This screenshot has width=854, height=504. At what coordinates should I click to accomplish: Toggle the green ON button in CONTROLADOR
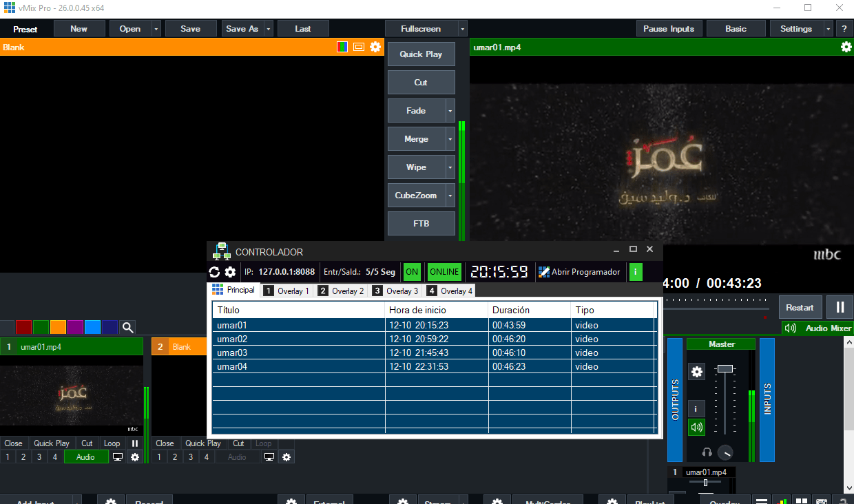[412, 272]
